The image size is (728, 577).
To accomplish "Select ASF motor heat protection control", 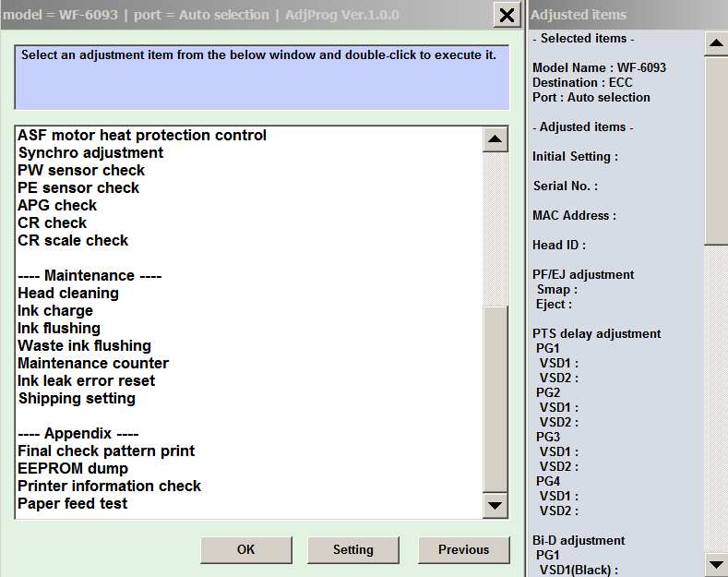I will pyautogui.click(x=142, y=135).
